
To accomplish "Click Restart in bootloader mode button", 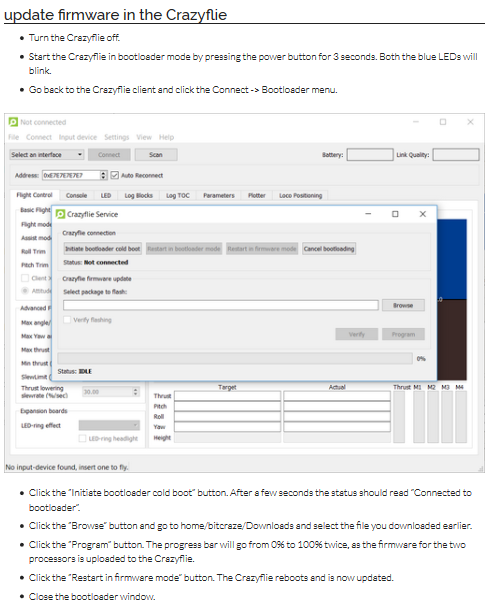I will (x=183, y=249).
